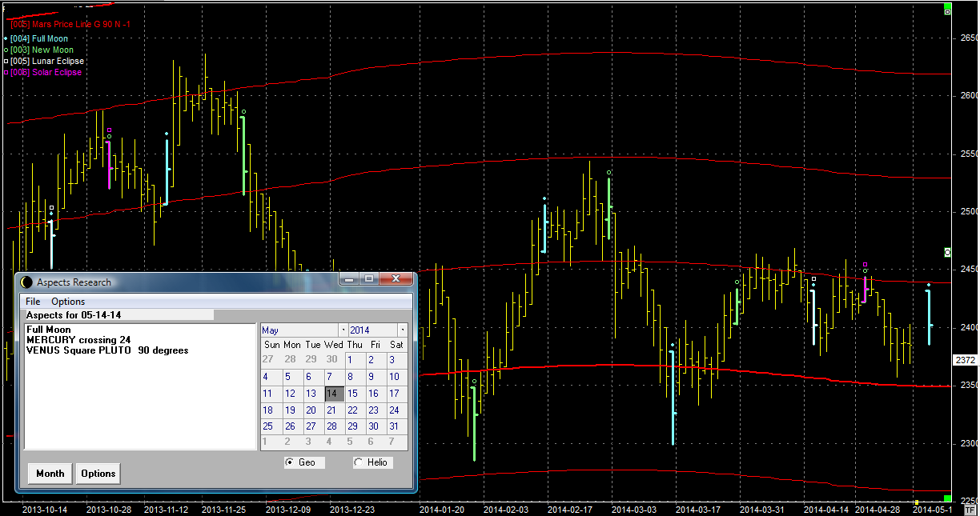Click 'VENUS Square PLUTO 90 degrees' line
The height and width of the screenshot is (516, 980).
tap(107, 350)
